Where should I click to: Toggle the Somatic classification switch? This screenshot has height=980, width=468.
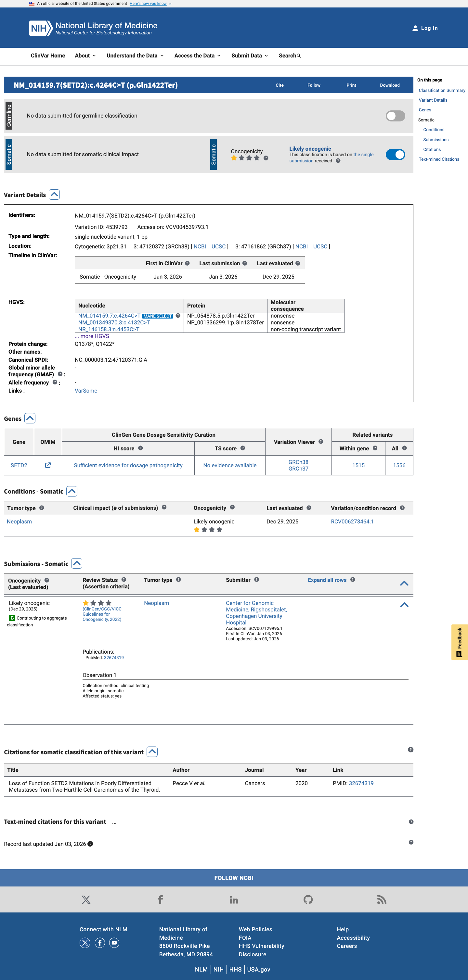(x=395, y=155)
